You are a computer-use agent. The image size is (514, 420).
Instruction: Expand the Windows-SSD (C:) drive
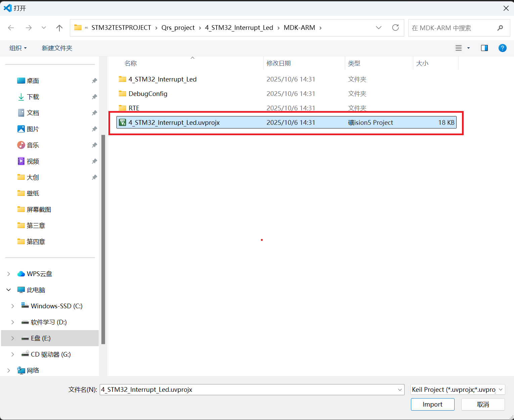point(13,306)
